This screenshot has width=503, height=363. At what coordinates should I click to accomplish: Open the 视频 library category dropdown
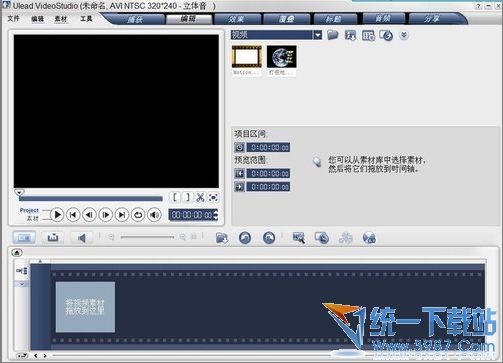coord(318,35)
